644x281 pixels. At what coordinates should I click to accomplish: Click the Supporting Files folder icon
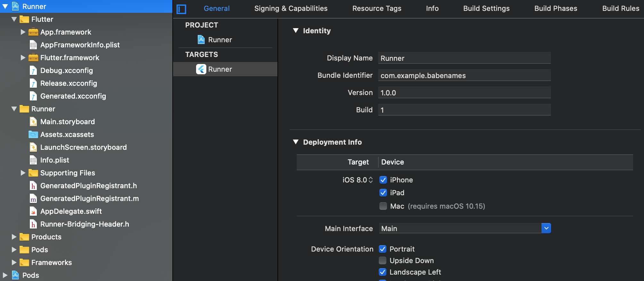33,173
